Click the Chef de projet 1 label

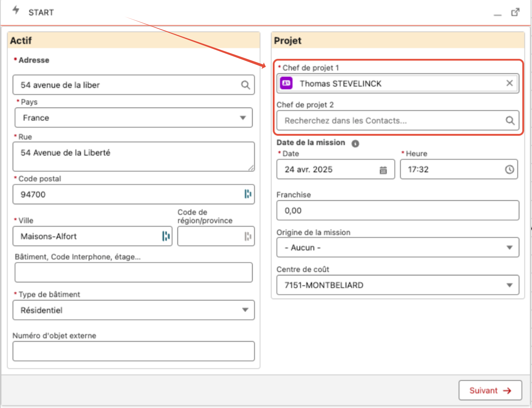pos(311,68)
